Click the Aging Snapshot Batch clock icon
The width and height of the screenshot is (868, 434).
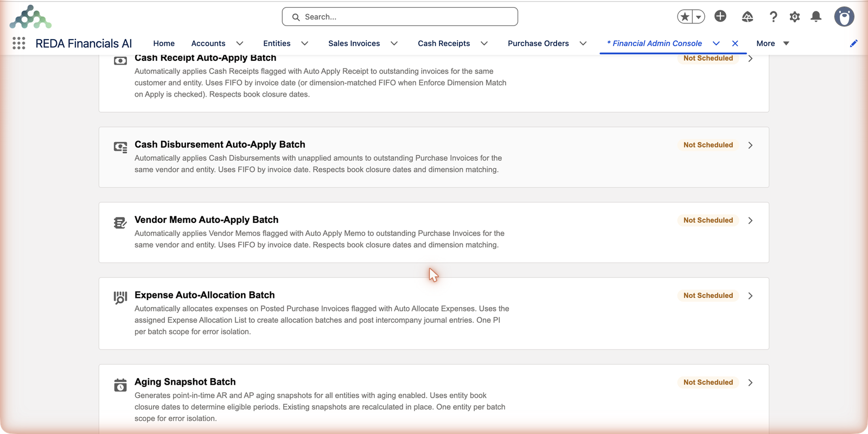pyautogui.click(x=120, y=385)
